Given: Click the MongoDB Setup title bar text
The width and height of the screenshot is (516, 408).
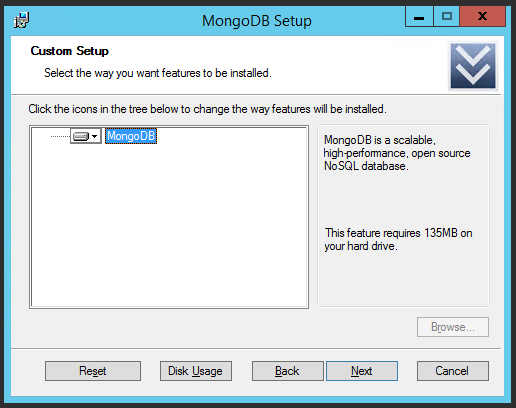Looking at the screenshot, I should 257,21.
